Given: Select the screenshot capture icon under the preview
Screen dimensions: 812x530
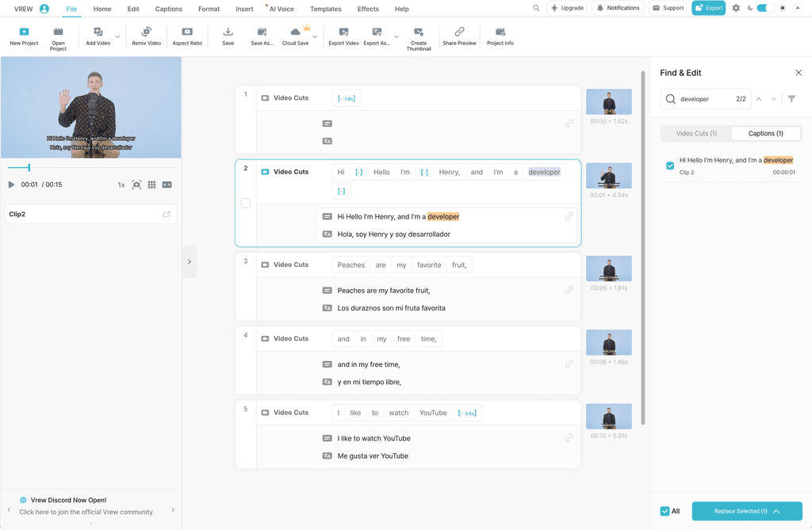Looking at the screenshot, I should coord(136,185).
